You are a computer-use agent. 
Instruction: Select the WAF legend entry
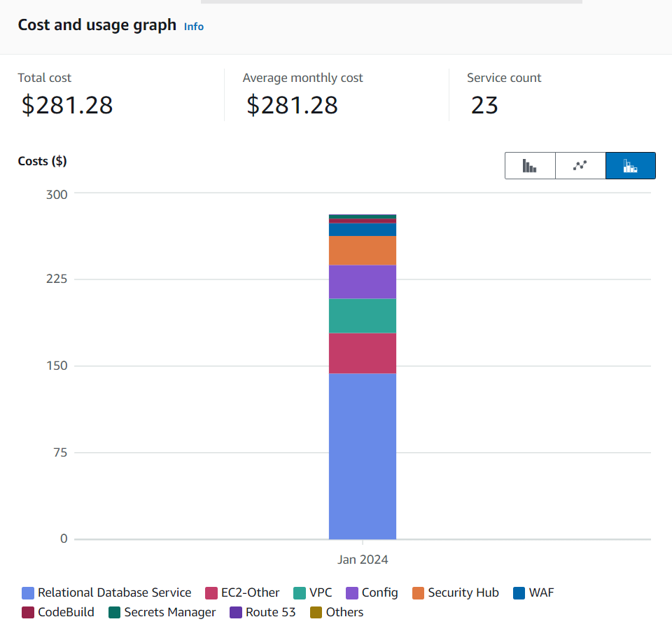(x=533, y=592)
